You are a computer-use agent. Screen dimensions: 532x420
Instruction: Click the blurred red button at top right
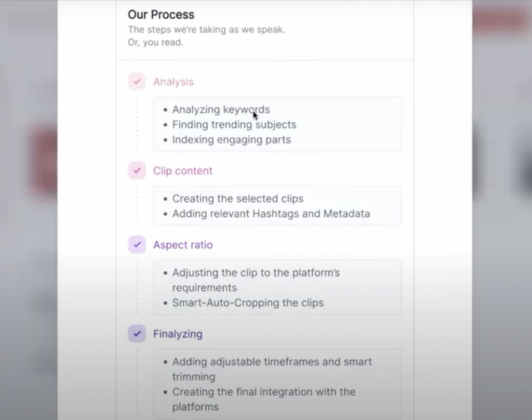point(502,19)
